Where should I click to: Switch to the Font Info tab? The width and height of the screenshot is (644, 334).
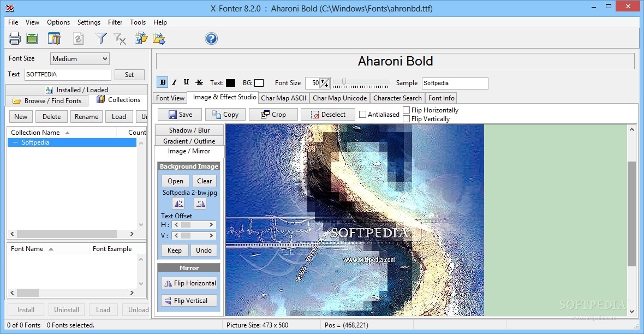441,98
